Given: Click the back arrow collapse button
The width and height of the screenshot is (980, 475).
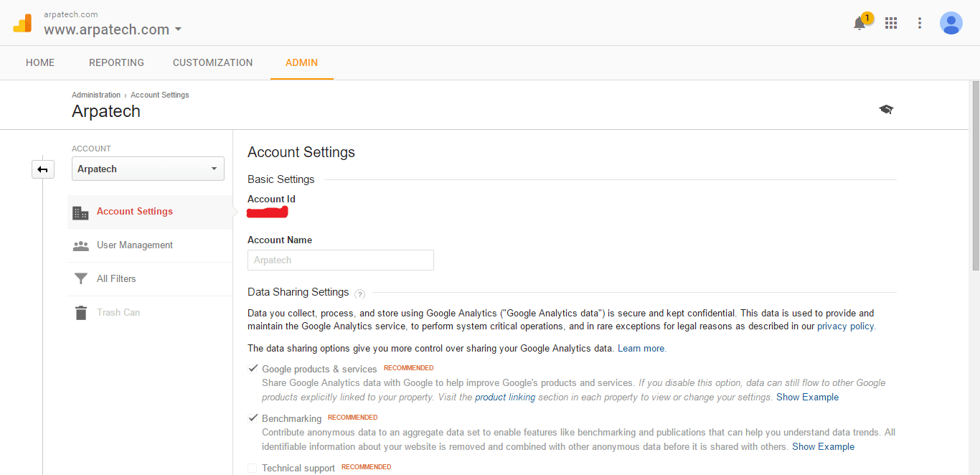Looking at the screenshot, I should [x=43, y=169].
